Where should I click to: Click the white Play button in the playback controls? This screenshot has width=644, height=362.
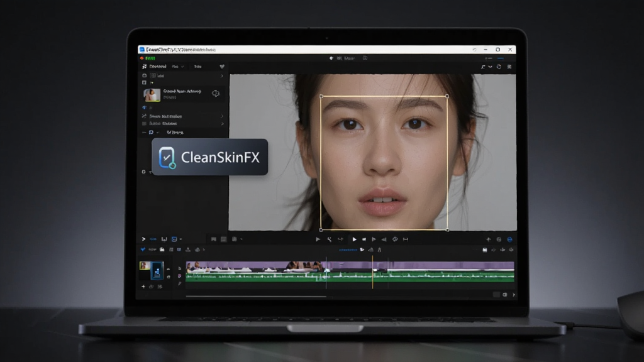[354, 239]
